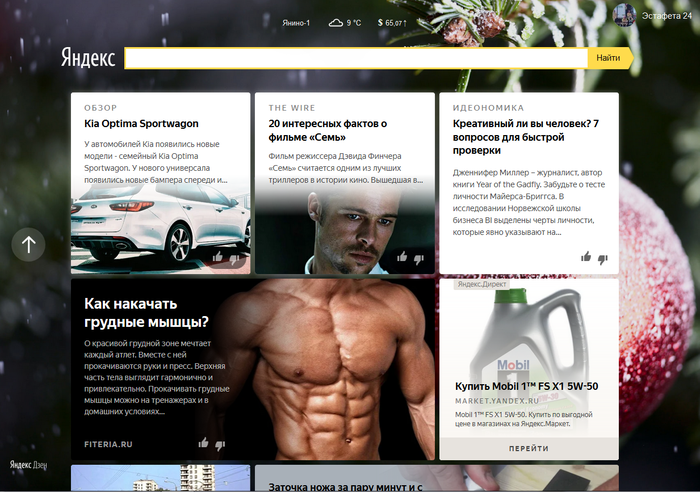Open «20 интересных фактов о фильме «Семь»» headline
The width and height of the screenshot is (700, 492).
pyautogui.click(x=328, y=130)
